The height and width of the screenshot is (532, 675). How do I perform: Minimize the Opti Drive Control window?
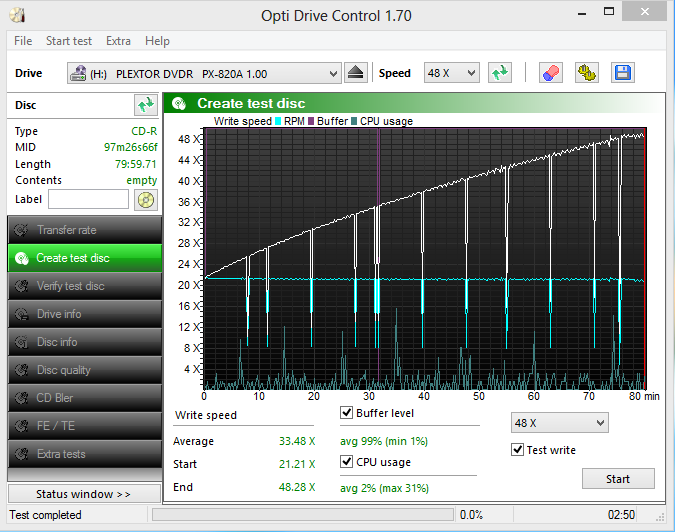tap(582, 13)
